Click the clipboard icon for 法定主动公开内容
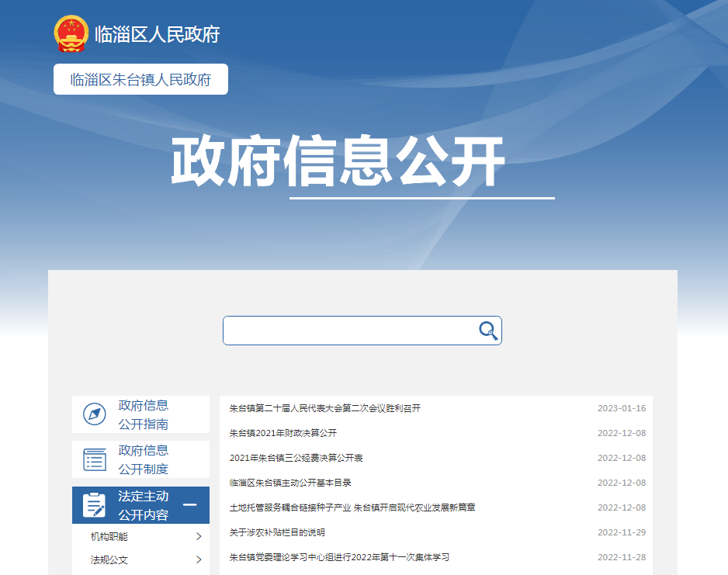 coord(95,505)
